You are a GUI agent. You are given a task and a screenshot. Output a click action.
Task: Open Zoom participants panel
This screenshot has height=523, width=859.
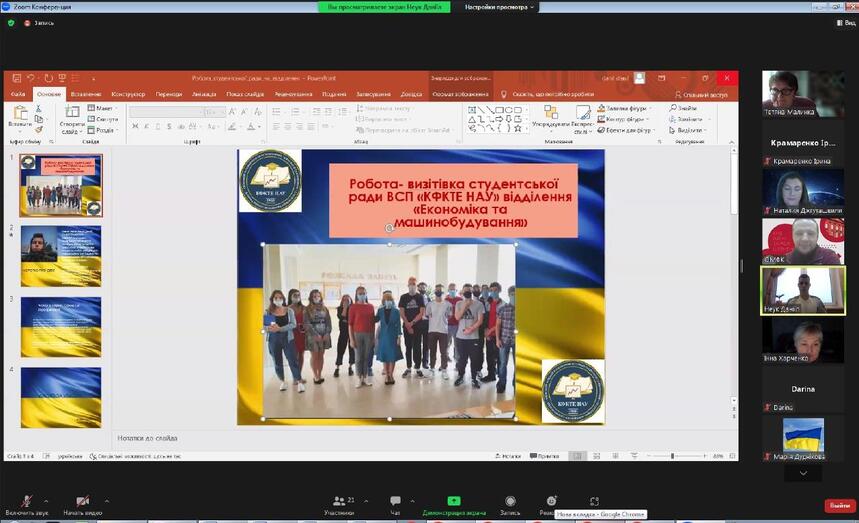340,505
